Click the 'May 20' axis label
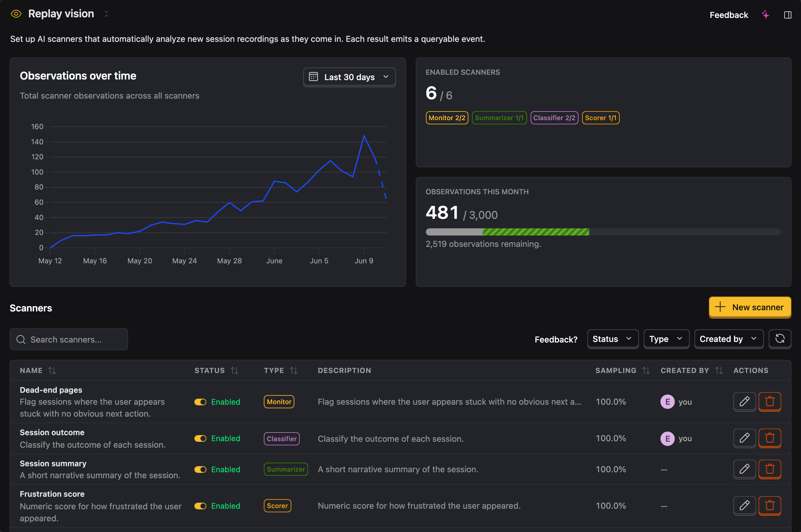 (x=140, y=261)
